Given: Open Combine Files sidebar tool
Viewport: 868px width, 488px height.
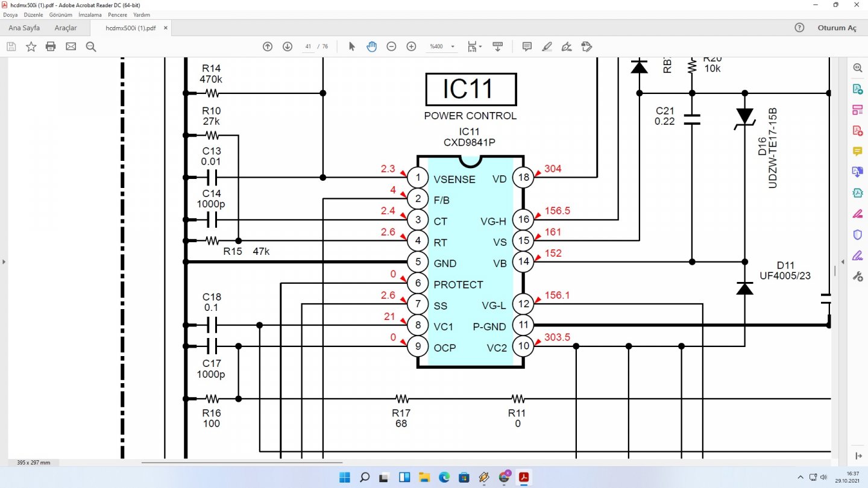Looking at the screenshot, I should pyautogui.click(x=857, y=172).
